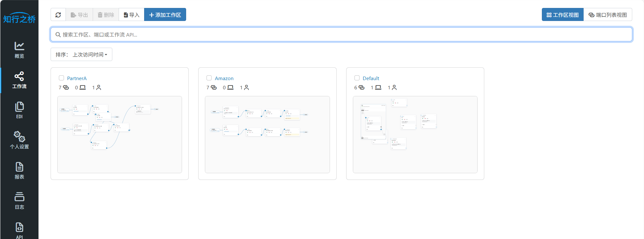Click the 导出 export button

(79, 15)
